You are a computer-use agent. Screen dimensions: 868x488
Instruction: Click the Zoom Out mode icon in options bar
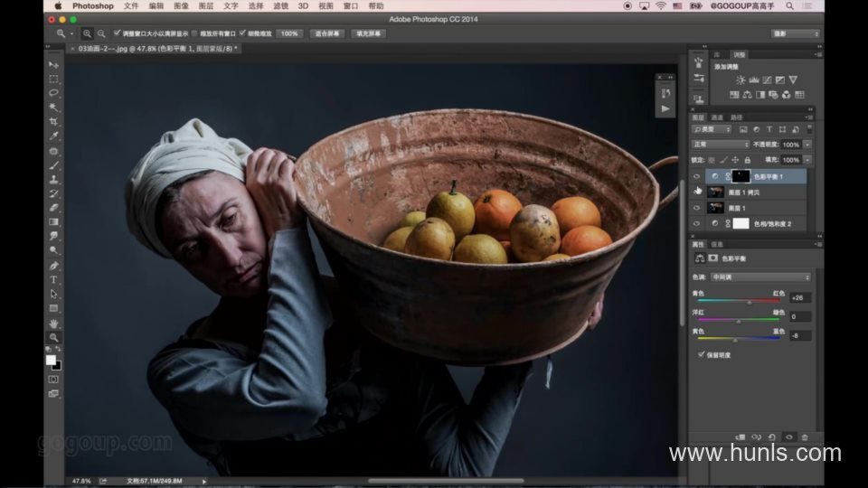[x=101, y=33]
